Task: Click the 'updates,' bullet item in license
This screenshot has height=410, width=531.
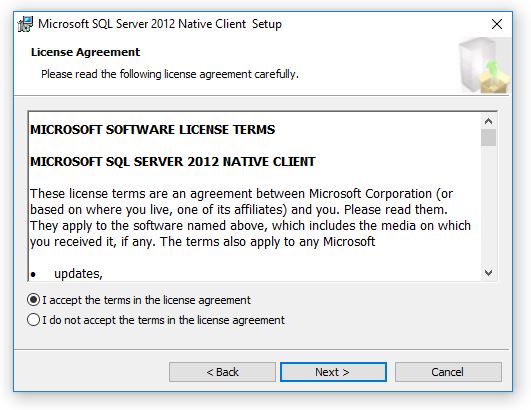Action: point(78,274)
